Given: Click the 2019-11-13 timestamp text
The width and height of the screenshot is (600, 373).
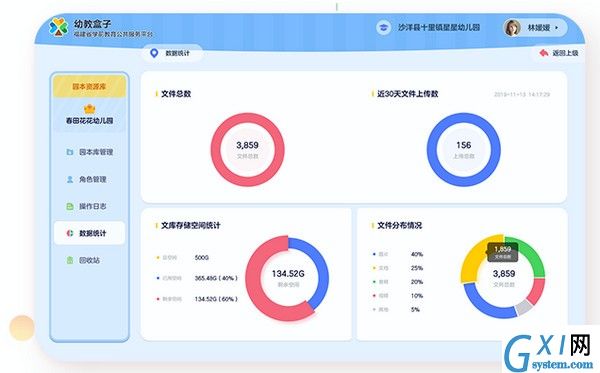Looking at the screenshot, I should [522, 94].
